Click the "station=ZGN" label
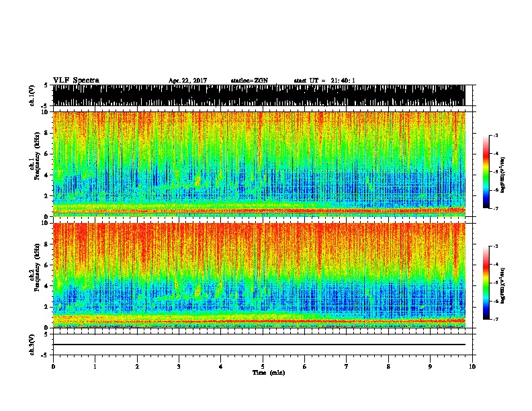Image resolution: width=532 pixels, height=411 pixels. point(249,81)
